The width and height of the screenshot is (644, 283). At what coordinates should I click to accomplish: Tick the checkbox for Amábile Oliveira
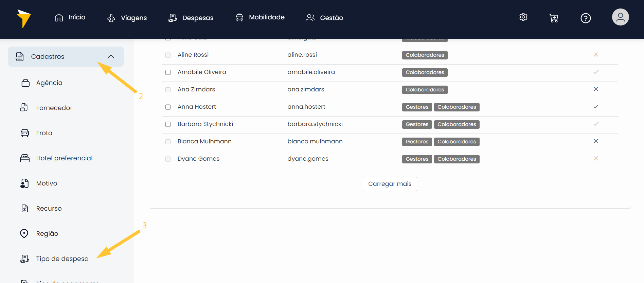(x=168, y=72)
